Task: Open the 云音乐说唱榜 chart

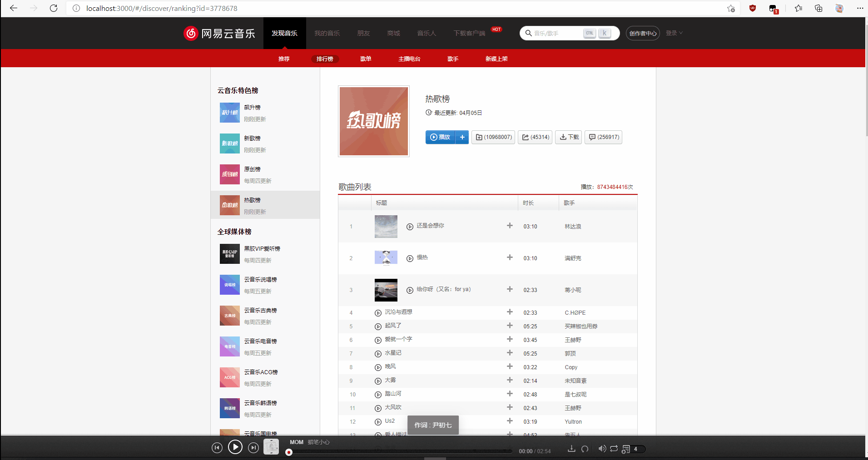Action: point(265,285)
